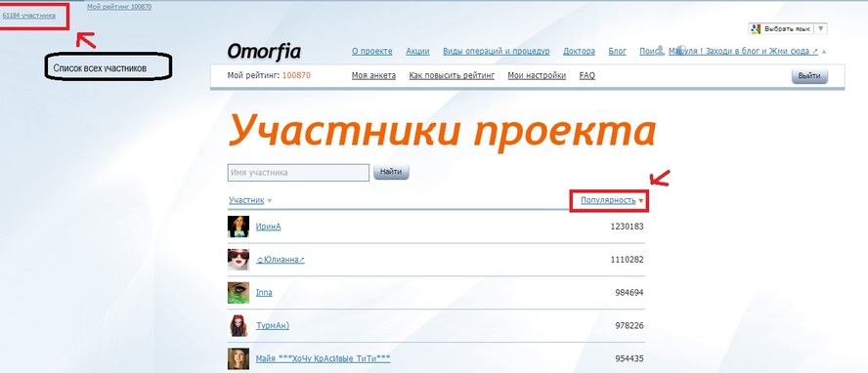Focus the Имя участника search field
The image size is (868, 373).
click(298, 173)
